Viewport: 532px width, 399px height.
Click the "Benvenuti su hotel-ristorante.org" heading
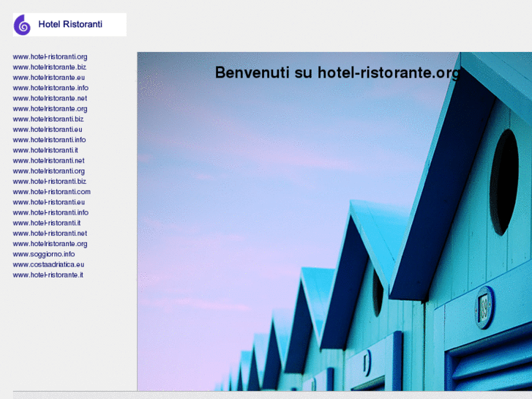(x=338, y=73)
